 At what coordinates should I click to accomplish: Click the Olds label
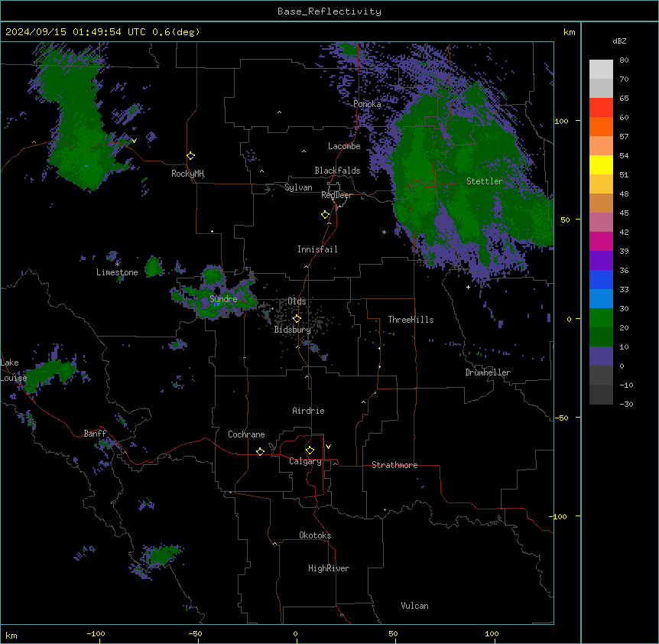297,301
